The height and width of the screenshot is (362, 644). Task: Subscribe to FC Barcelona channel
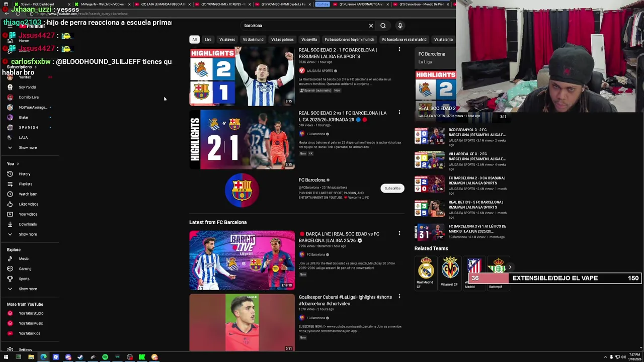coord(392,189)
